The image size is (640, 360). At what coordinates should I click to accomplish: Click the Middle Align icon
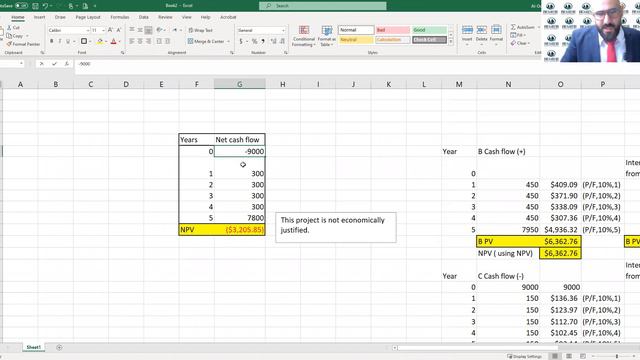coord(140,30)
